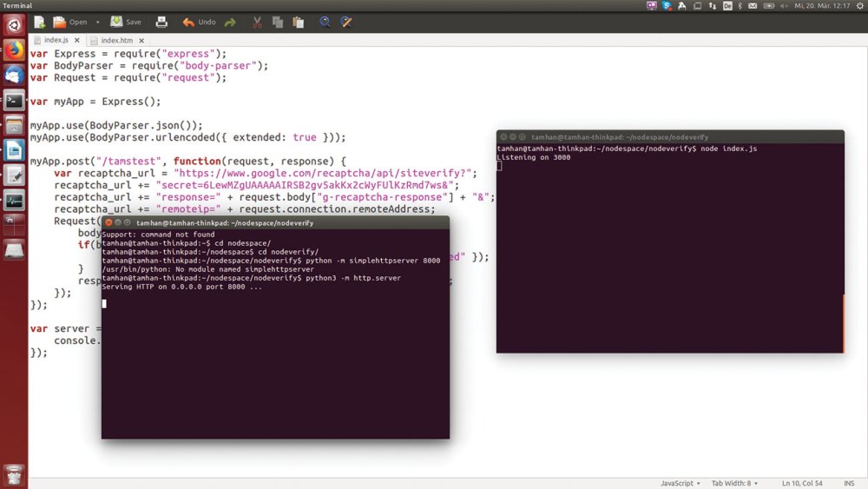
Task: Click the "No module named simplehttpserver" line
Action: tap(207, 269)
